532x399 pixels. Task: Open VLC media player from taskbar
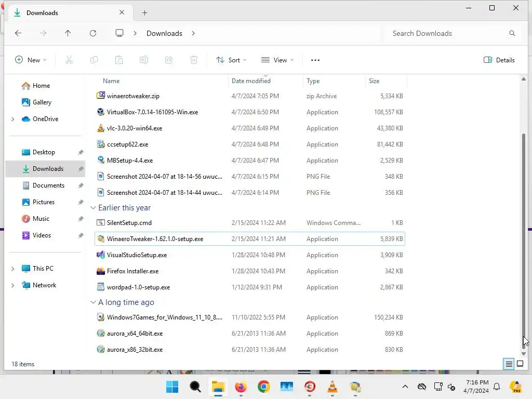(x=332, y=387)
